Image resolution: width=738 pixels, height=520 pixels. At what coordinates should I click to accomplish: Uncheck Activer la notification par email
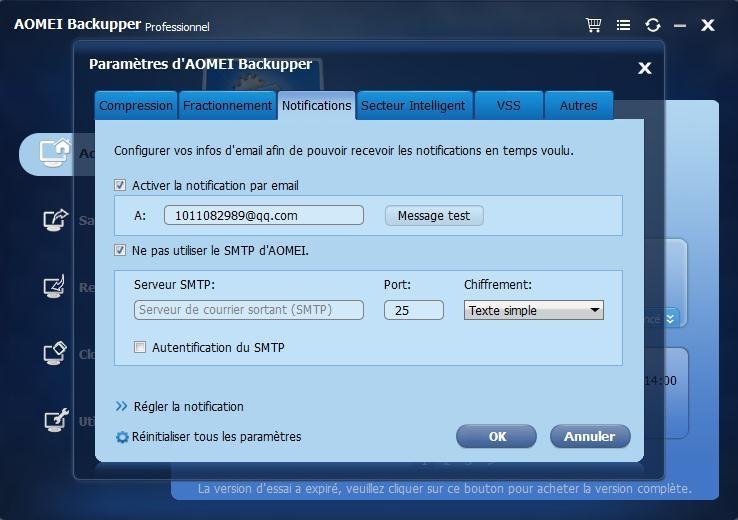pyautogui.click(x=120, y=185)
